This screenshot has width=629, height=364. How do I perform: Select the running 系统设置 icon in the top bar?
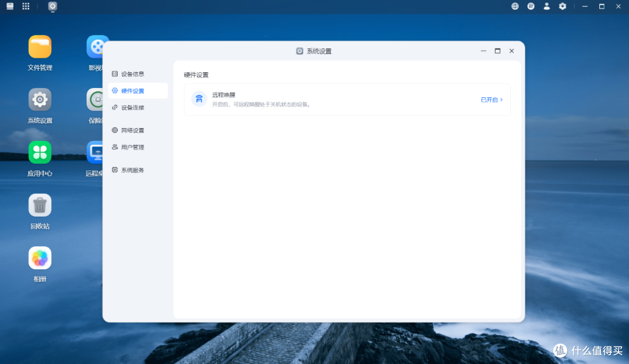point(52,6)
